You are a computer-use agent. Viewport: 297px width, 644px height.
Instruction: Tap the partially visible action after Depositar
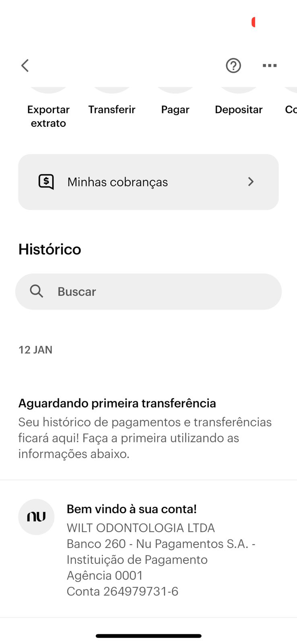291,109
